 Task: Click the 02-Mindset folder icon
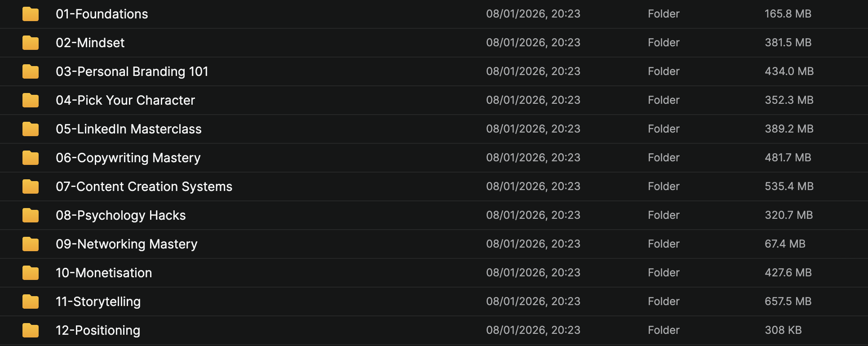click(x=31, y=43)
